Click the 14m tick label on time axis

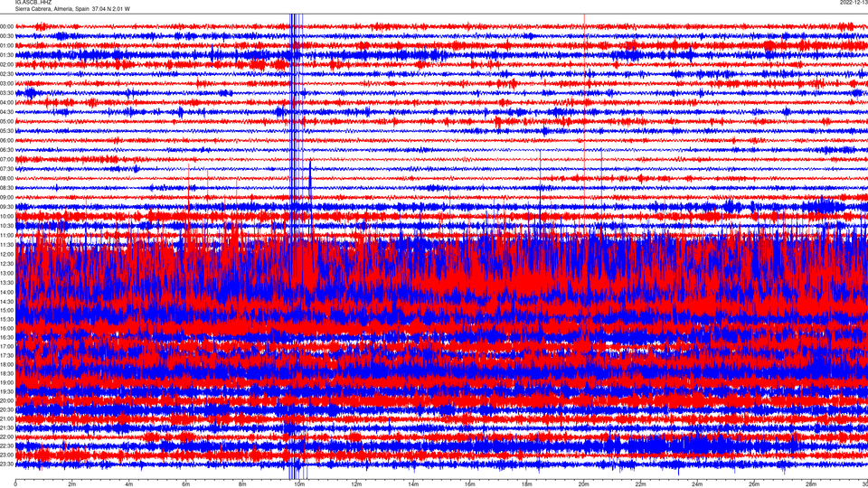[413, 484]
